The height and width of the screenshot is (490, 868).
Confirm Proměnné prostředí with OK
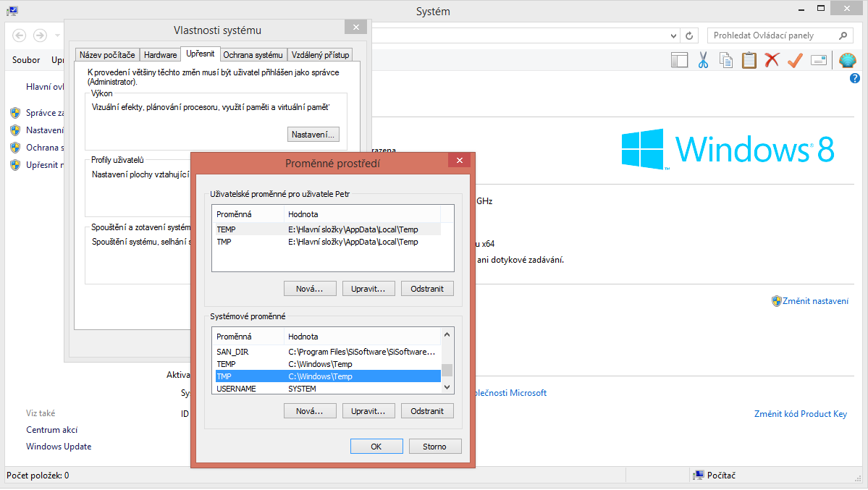pos(376,447)
